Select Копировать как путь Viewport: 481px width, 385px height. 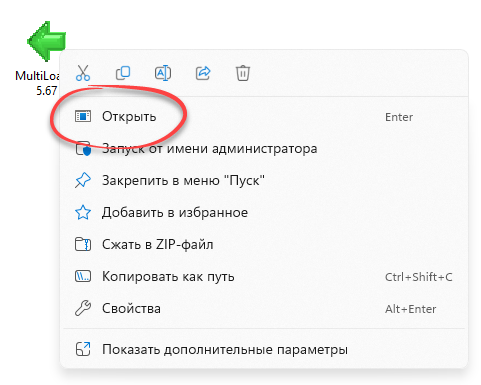pyautogui.click(x=264, y=277)
